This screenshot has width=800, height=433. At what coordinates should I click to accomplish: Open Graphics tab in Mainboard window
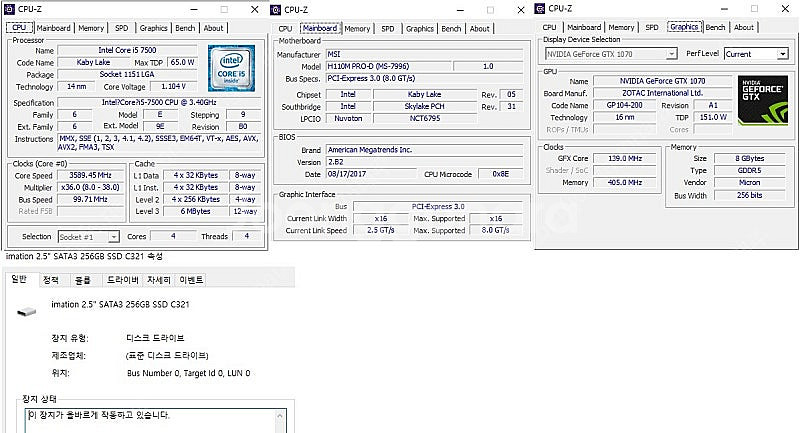coord(419,29)
